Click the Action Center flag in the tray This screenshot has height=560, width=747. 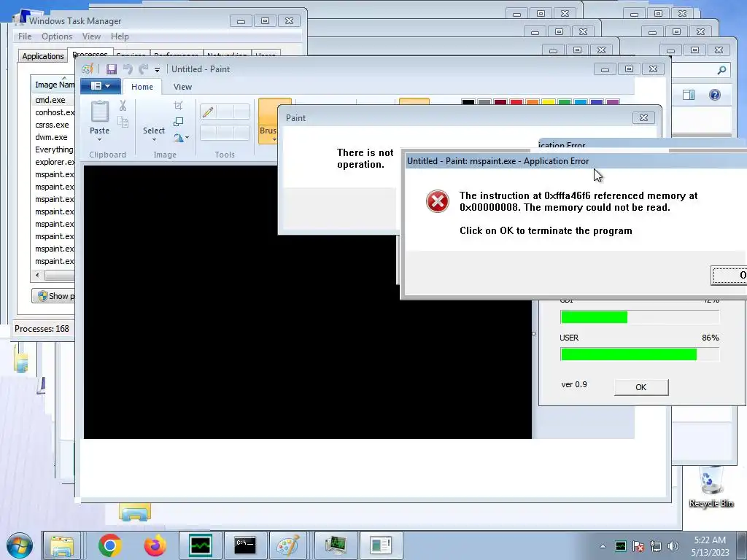(x=638, y=547)
